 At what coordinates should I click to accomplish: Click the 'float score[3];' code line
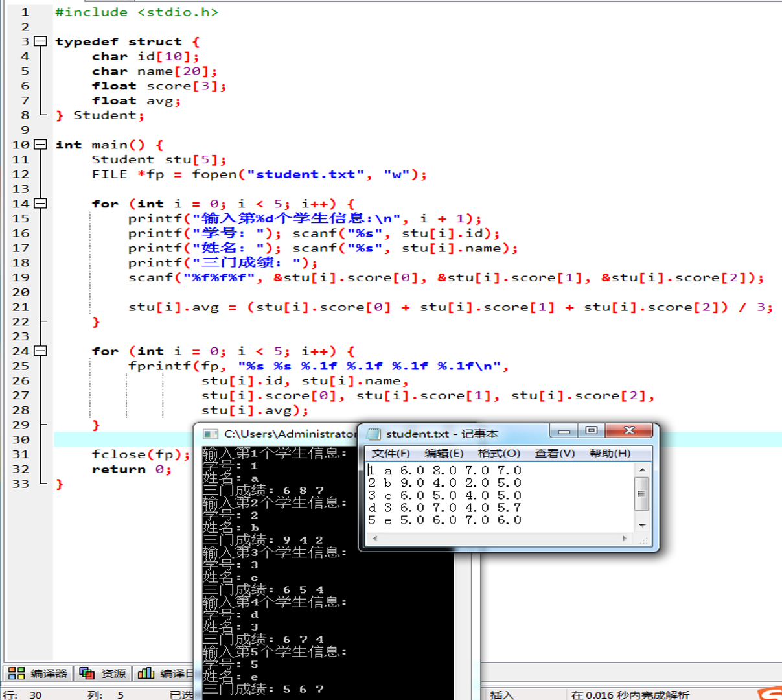point(159,86)
